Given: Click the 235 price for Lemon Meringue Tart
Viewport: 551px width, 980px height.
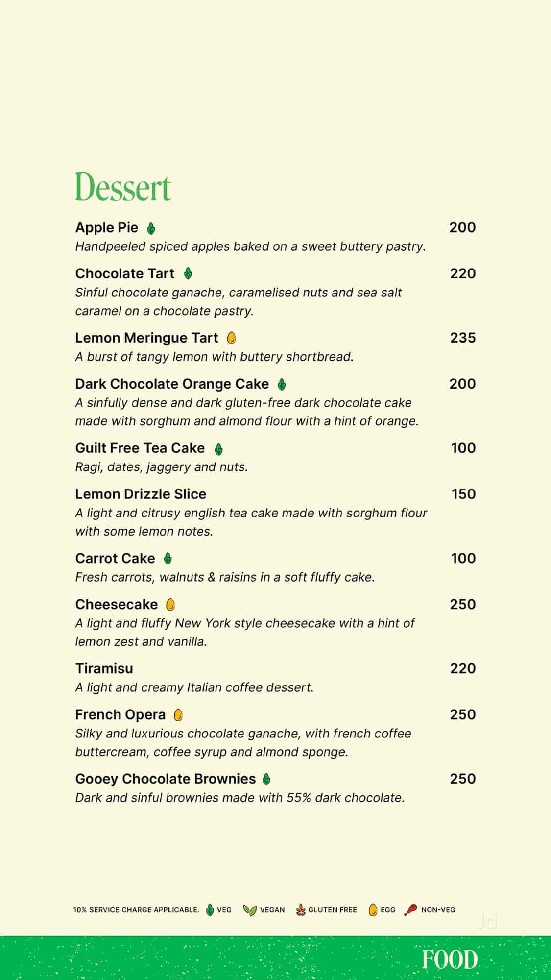Looking at the screenshot, I should coord(462,338).
